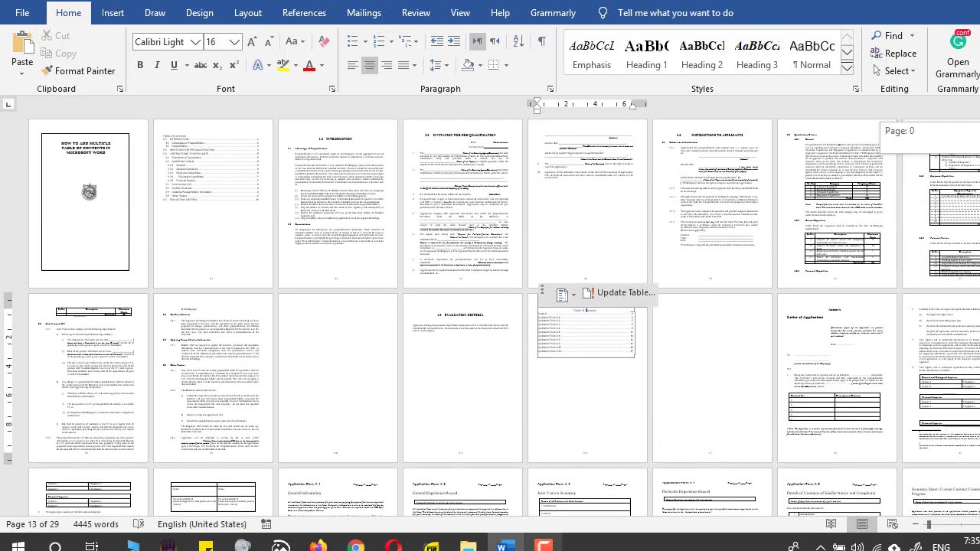Shrink font size icon
The height and width of the screenshot is (551, 980).
pos(270,42)
